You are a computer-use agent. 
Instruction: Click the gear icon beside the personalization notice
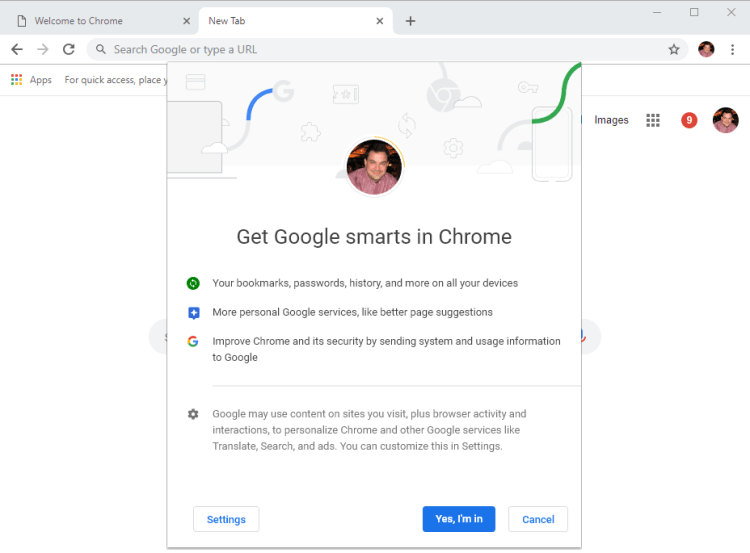tap(193, 414)
